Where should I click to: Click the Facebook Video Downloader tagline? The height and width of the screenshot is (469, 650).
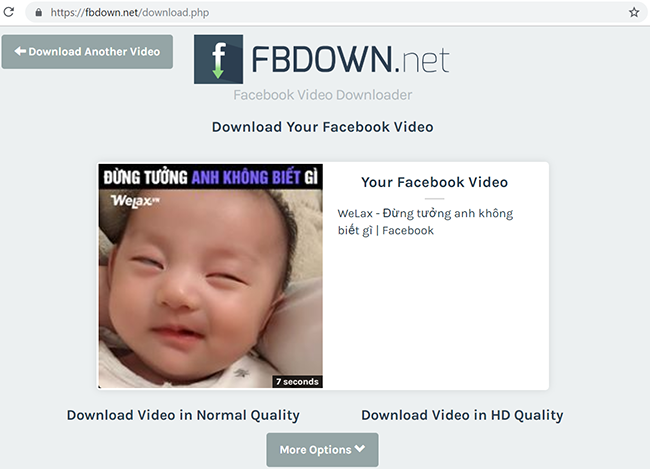tap(323, 95)
